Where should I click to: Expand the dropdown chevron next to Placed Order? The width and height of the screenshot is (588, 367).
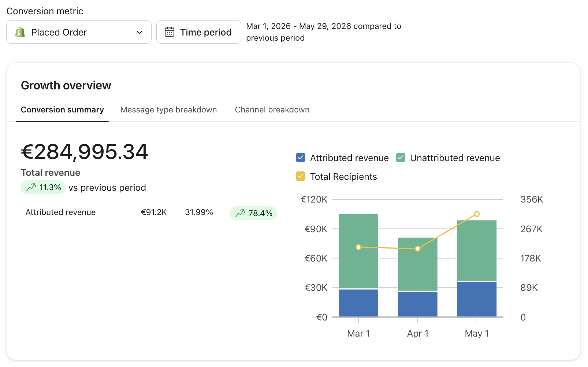click(x=139, y=32)
